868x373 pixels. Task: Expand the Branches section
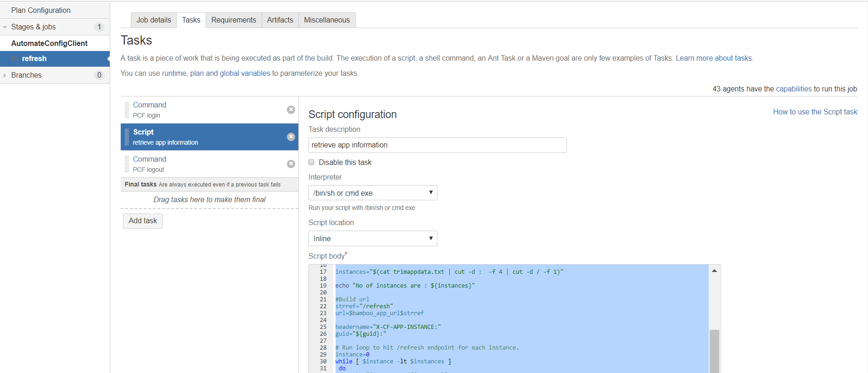[5, 75]
